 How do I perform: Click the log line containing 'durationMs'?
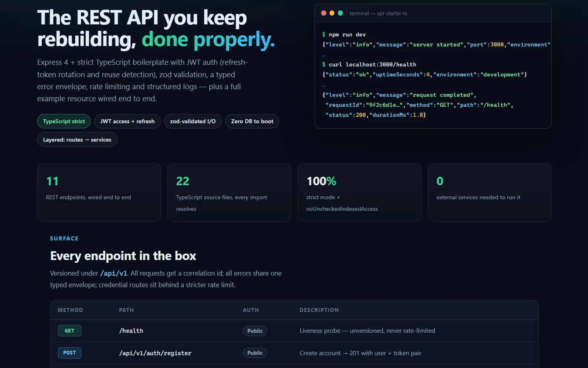(x=375, y=115)
